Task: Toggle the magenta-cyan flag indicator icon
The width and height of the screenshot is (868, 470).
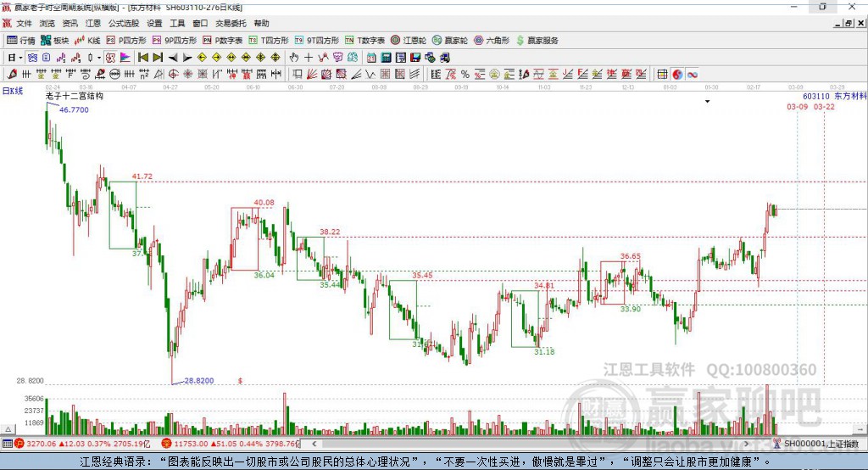Action: [x=125, y=58]
